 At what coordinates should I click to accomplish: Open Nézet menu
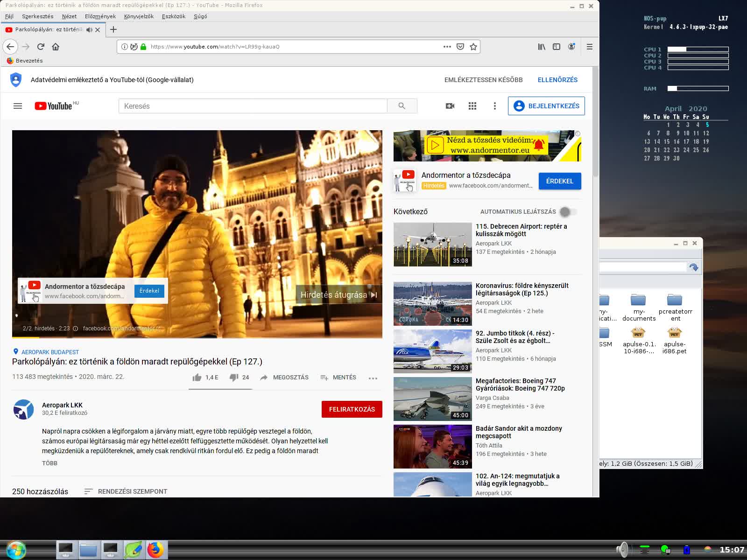69,16
